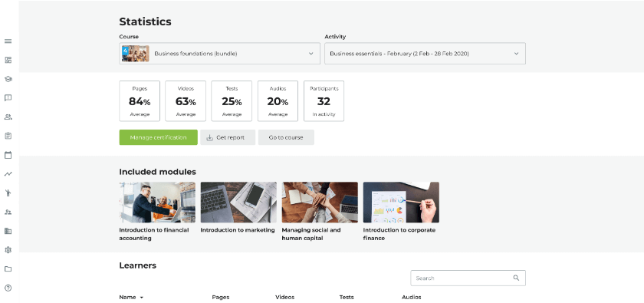This screenshot has width=644, height=303.
Task: Click into the Learners search field
Action: (x=468, y=278)
